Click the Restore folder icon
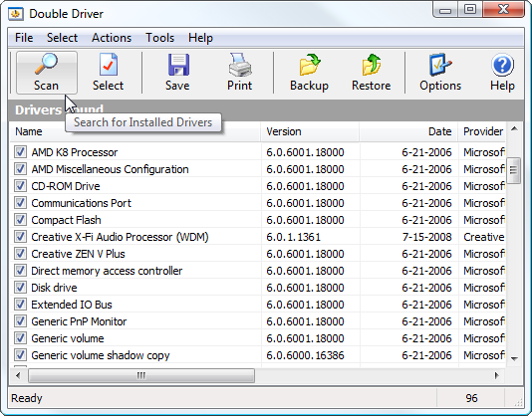Viewport: 532px width, 416px height. tap(372, 64)
